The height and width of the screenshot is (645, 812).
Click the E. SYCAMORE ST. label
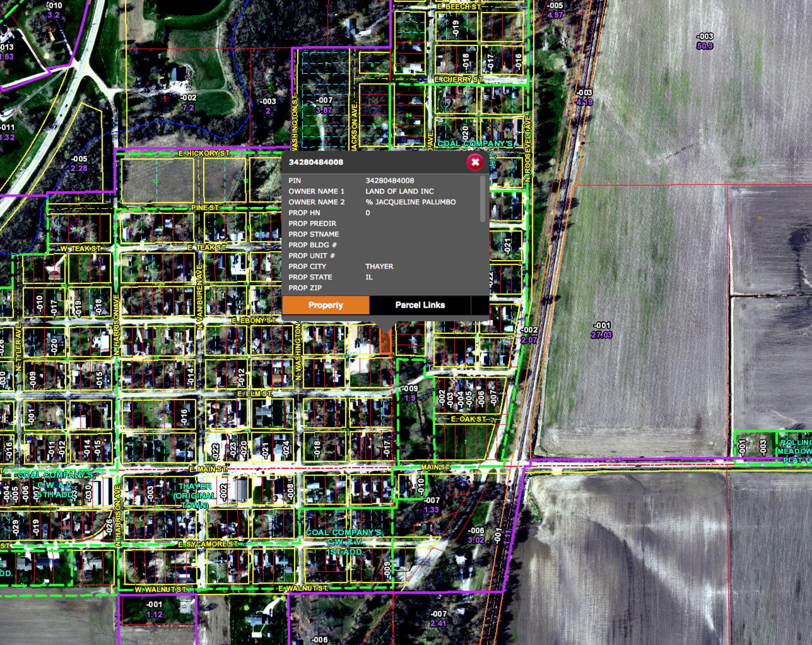point(208,544)
